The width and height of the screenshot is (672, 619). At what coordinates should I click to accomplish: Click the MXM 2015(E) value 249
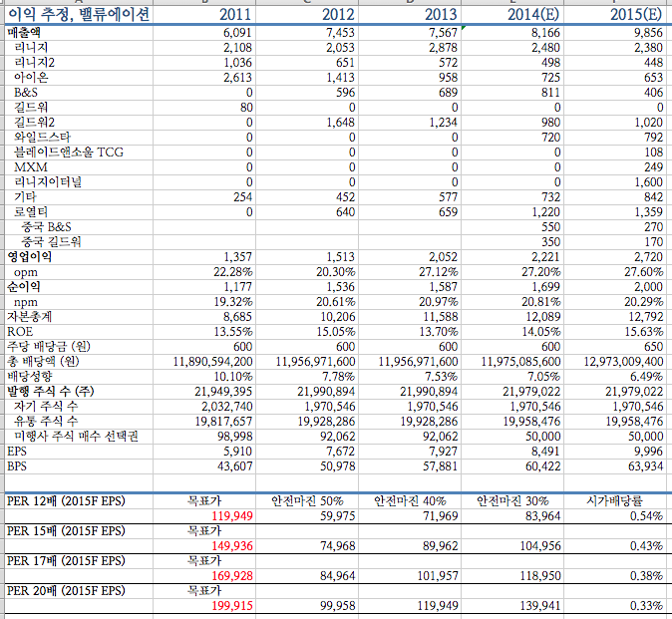tap(653, 167)
